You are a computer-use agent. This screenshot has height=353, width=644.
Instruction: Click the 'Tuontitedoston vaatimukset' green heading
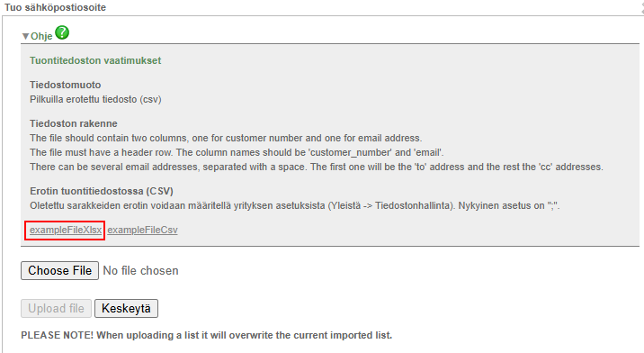95,60
